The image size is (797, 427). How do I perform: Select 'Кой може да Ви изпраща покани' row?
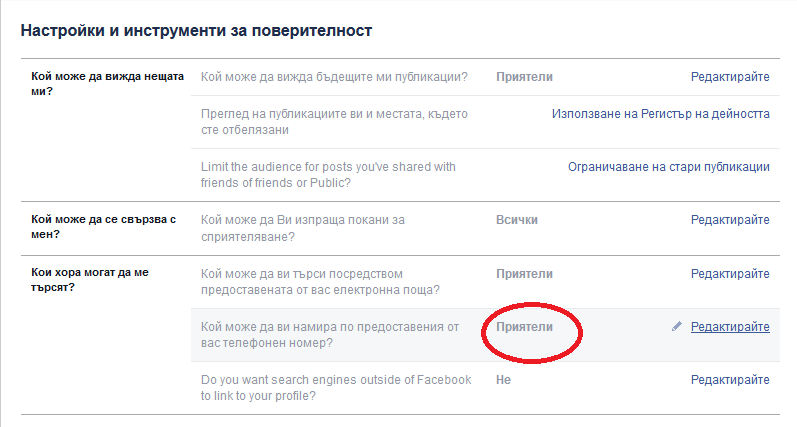coord(485,228)
